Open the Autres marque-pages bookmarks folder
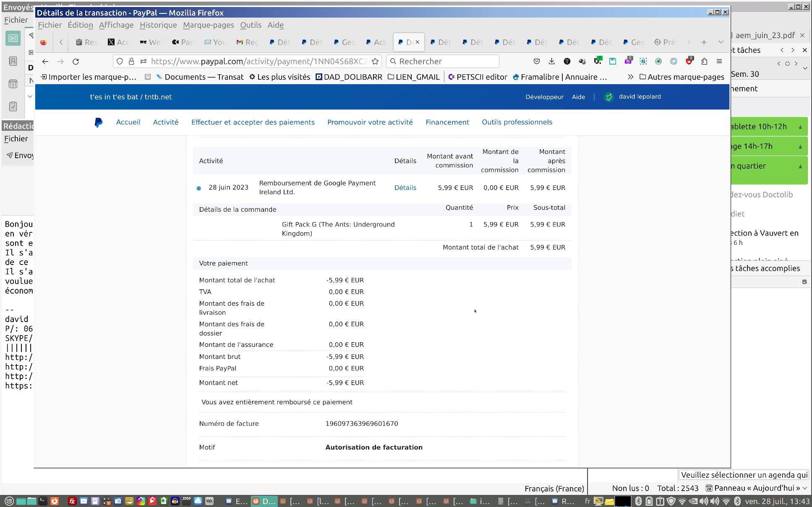812x507 pixels. coord(681,77)
